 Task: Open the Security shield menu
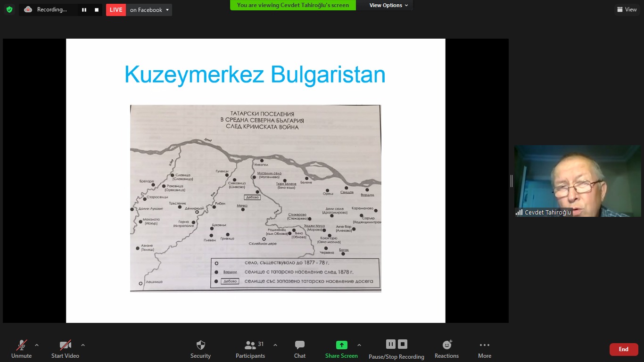point(200,349)
